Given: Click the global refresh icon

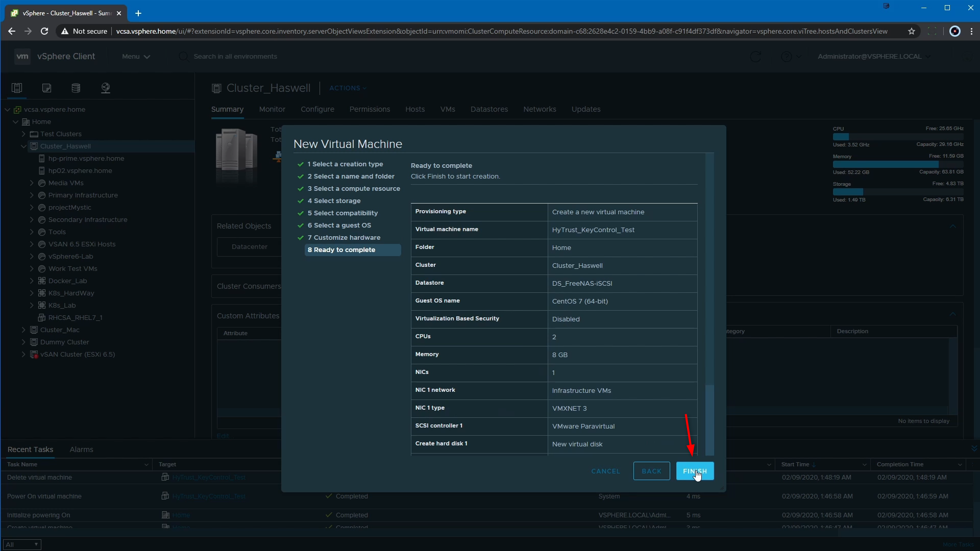Looking at the screenshot, I should (x=755, y=57).
